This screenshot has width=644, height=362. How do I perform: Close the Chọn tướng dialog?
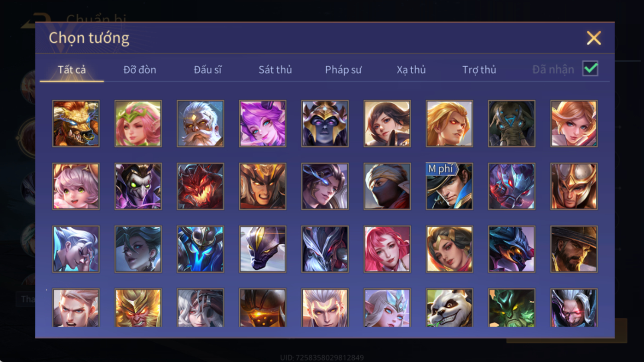point(594,38)
